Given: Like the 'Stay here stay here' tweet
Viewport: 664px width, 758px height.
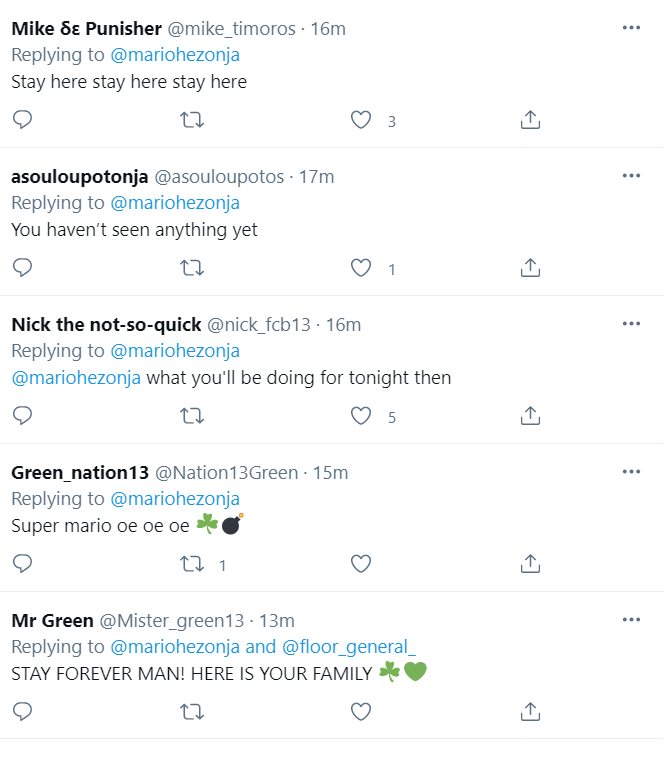Looking at the screenshot, I should coord(361,120).
